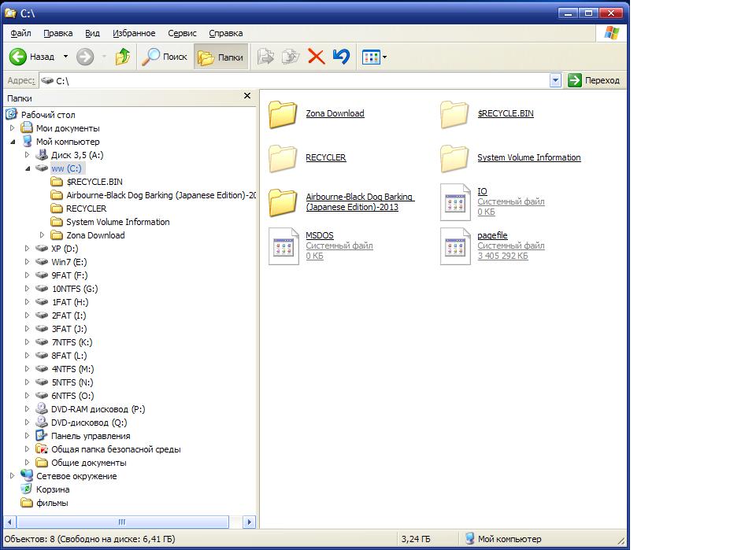This screenshot has height=550, width=756.
Task: Select the фильмы folder in tree
Action: 52,503
